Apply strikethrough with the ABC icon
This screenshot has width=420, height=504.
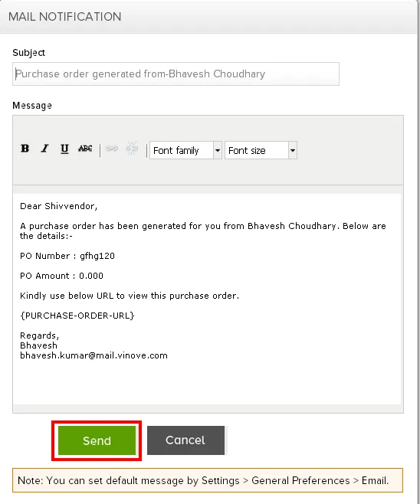85,149
